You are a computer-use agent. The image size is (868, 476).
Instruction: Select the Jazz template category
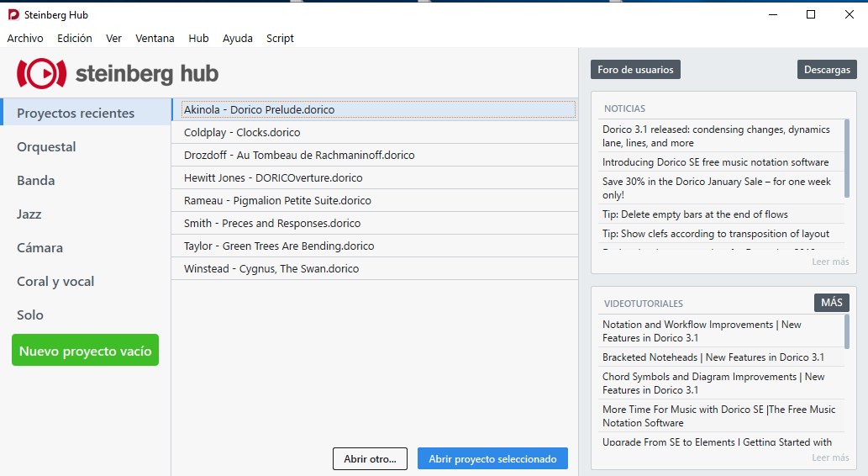click(86, 214)
